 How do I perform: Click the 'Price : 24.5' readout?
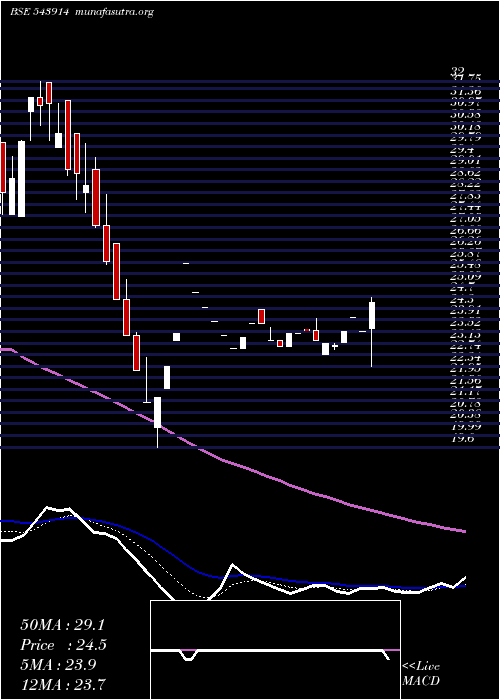point(63,645)
